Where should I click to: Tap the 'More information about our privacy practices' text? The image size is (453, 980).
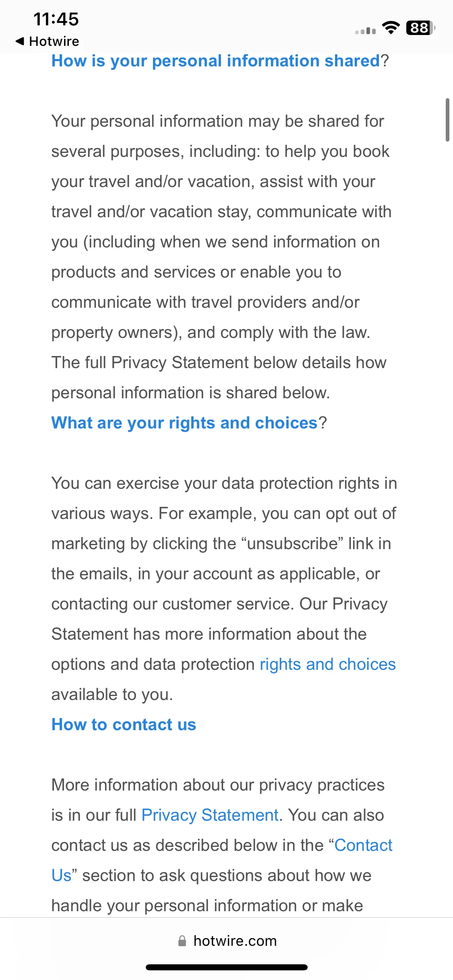(218, 785)
